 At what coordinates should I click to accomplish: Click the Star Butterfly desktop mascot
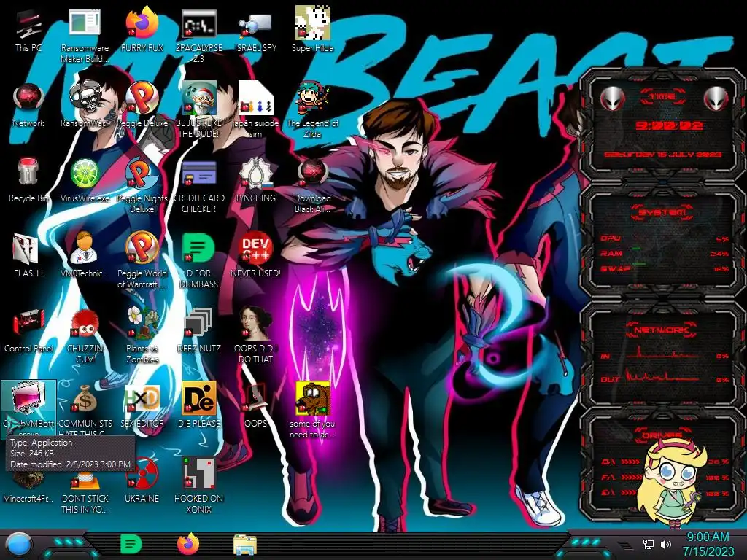pyautogui.click(x=673, y=482)
